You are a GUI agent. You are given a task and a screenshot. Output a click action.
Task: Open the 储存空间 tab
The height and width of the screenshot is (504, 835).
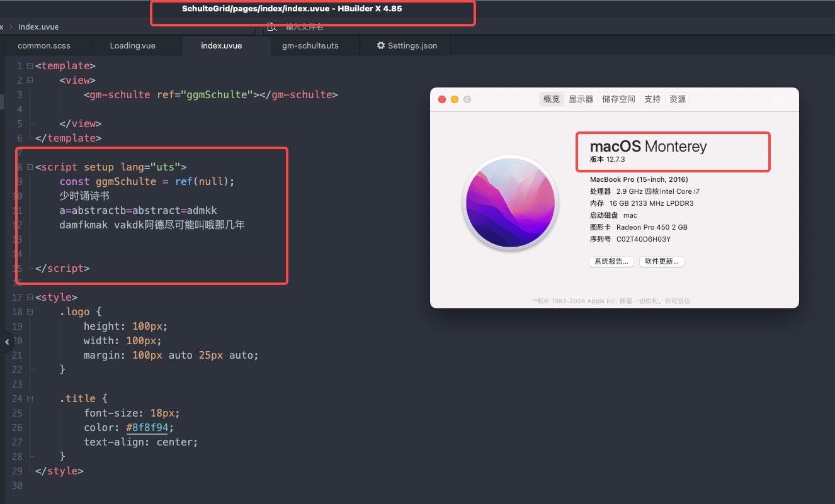618,99
